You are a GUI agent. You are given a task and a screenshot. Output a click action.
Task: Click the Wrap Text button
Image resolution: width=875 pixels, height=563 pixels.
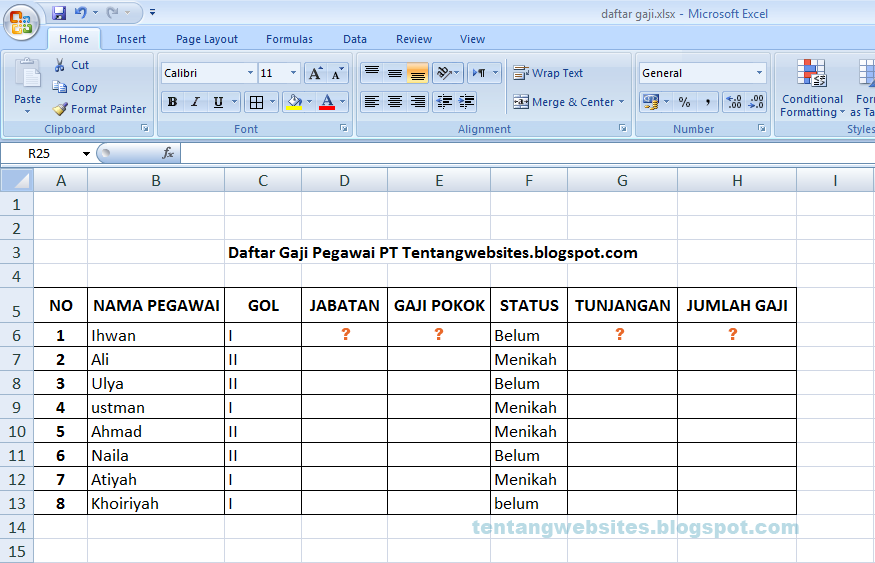tap(548, 73)
